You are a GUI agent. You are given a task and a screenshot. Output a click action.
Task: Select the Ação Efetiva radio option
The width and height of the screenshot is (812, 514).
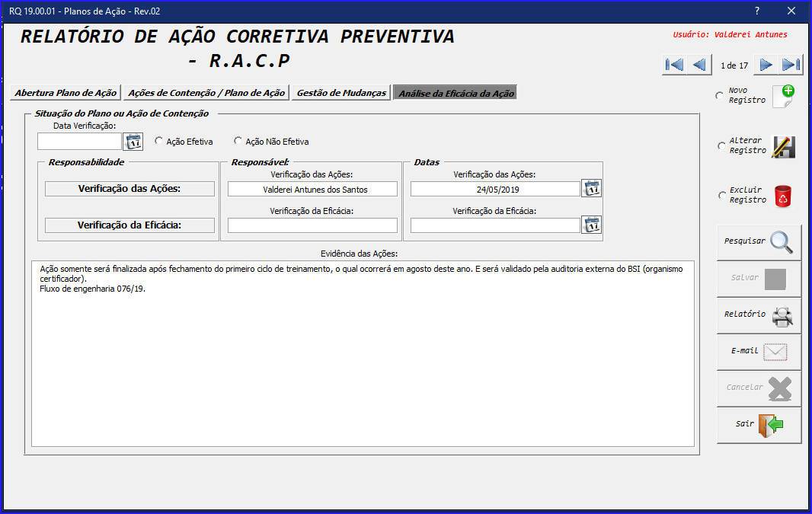coord(159,141)
